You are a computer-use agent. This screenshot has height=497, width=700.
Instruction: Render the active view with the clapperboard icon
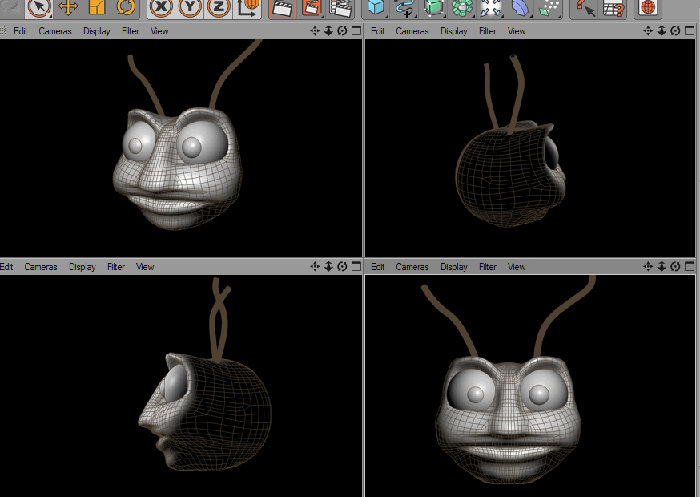pos(283,8)
